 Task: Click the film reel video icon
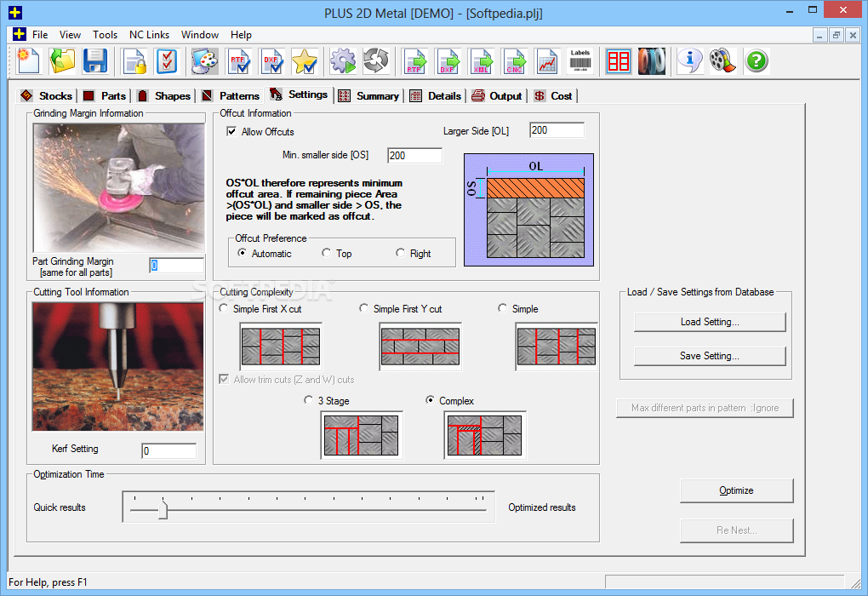click(x=723, y=61)
